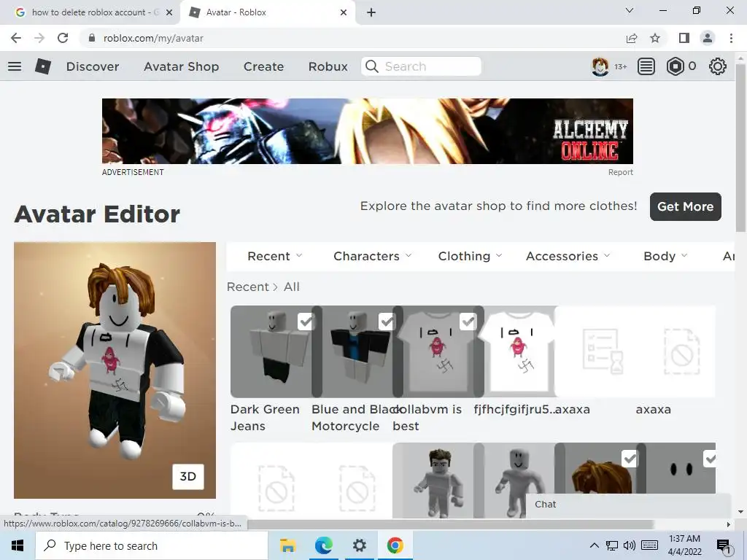Viewport: 747px width, 560px height.
Task: Open File Explorer from the taskbar
Action: (287, 545)
